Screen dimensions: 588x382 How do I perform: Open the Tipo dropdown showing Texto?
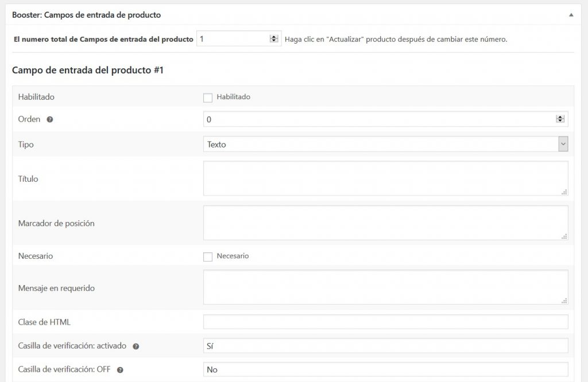tap(385, 145)
